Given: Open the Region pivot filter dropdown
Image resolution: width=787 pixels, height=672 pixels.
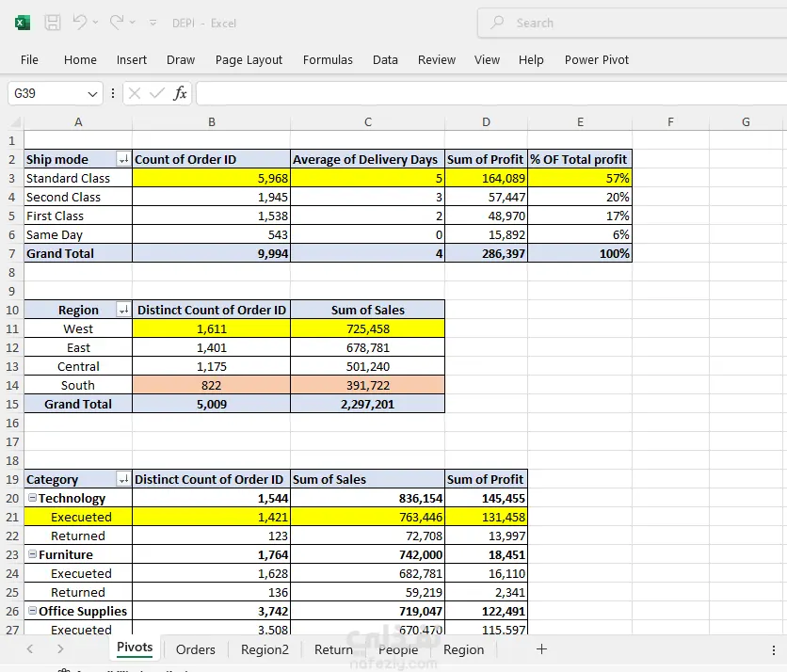Looking at the screenshot, I should coord(122,310).
